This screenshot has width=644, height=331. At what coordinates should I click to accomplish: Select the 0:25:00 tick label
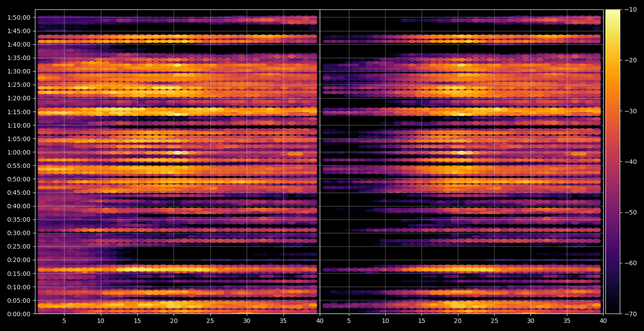[x=19, y=246]
